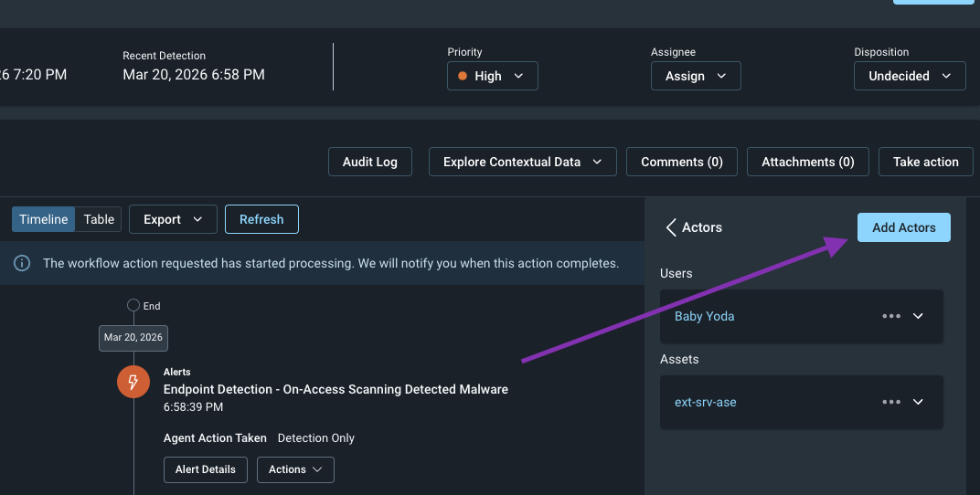The width and height of the screenshot is (980, 495).
Task: Click the Baby Yoda user link
Action: [x=704, y=316]
